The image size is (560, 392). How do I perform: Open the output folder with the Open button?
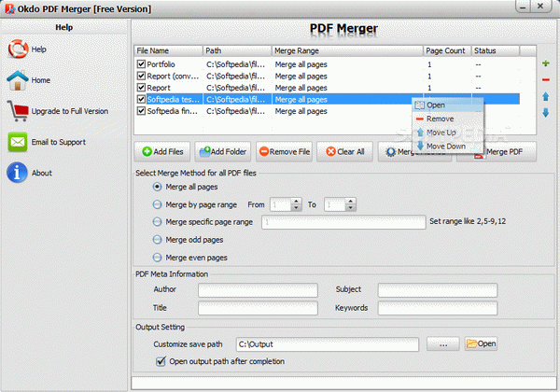(481, 343)
